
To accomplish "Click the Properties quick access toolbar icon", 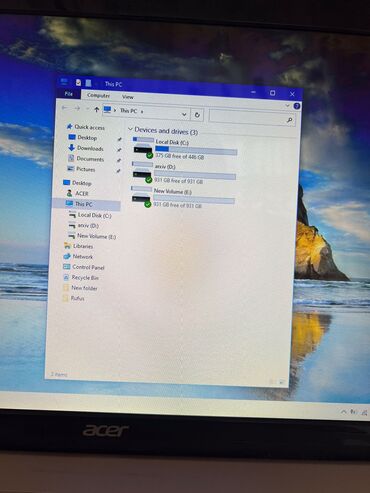I will [78, 82].
